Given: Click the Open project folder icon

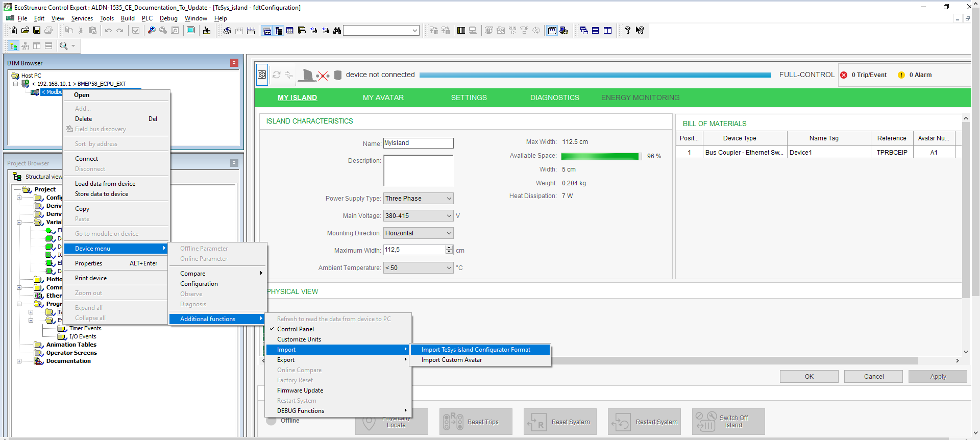Looking at the screenshot, I should 25,31.
